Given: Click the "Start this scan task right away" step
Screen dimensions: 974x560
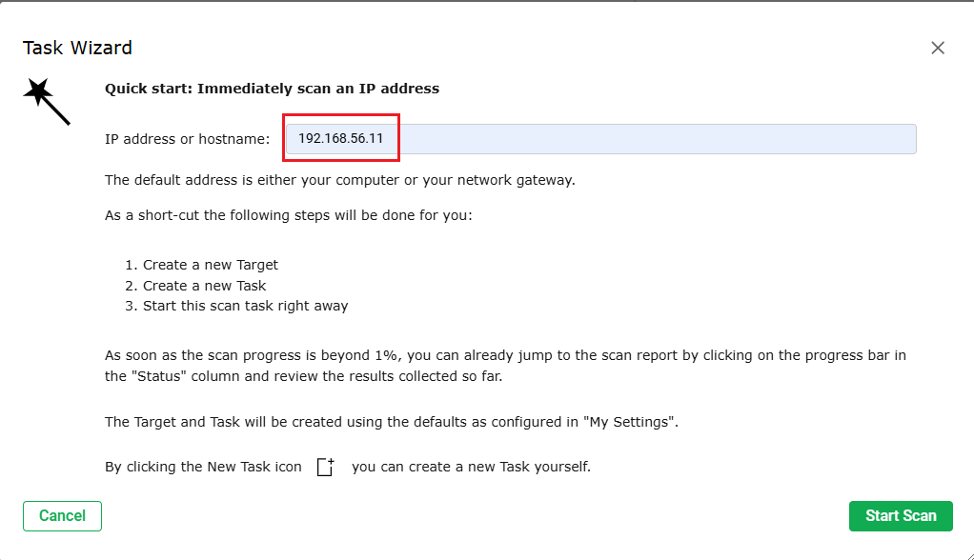Looking at the screenshot, I should (x=245, y=307).
